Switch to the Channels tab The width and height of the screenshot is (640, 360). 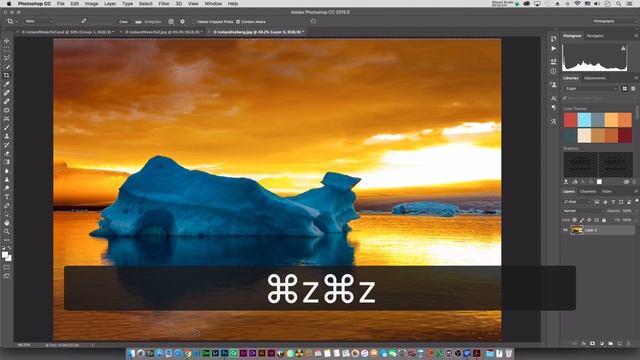tap(588, 191)
